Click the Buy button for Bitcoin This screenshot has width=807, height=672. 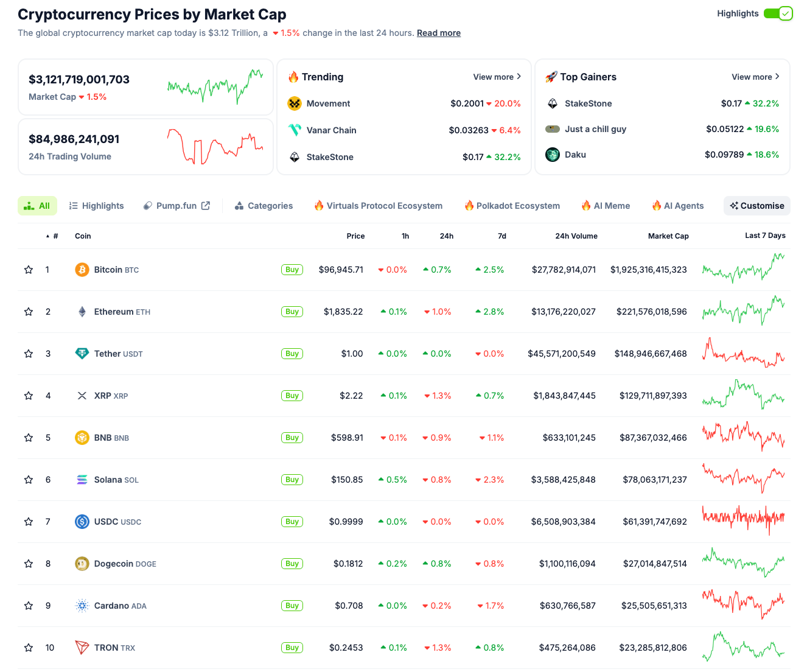tap(292, 270)
